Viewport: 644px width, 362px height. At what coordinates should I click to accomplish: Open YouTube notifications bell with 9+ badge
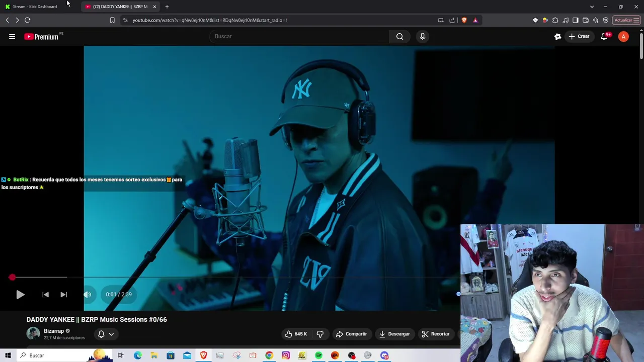coord(604,36)
